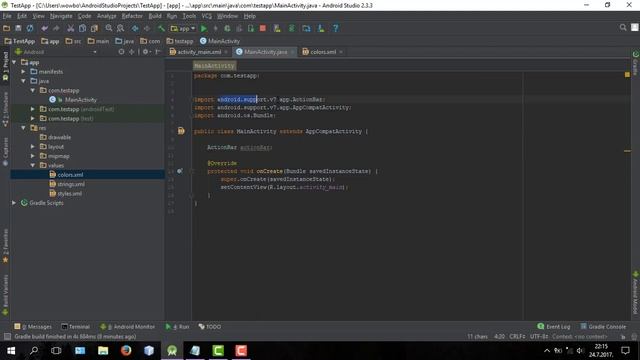The image size is (640, 360).
Task: Click the override gutter marker beside onCreate
Action: coord(180,171)
